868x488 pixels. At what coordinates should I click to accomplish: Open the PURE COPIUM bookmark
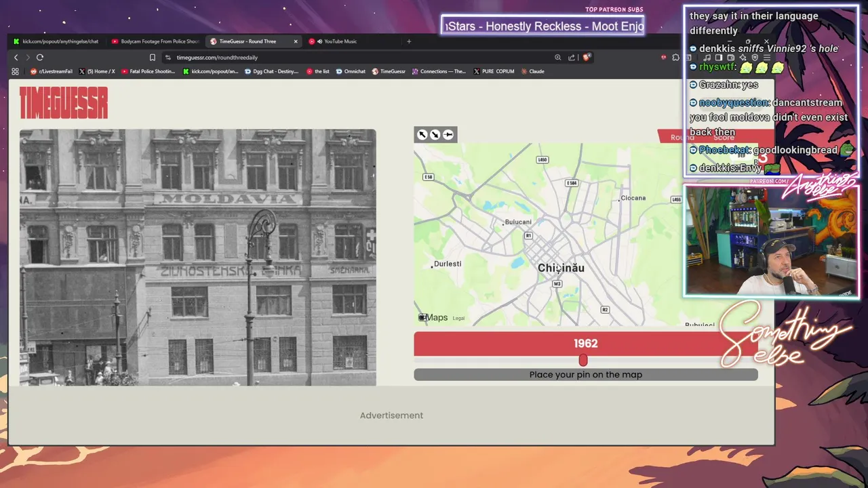coord(494,71)
